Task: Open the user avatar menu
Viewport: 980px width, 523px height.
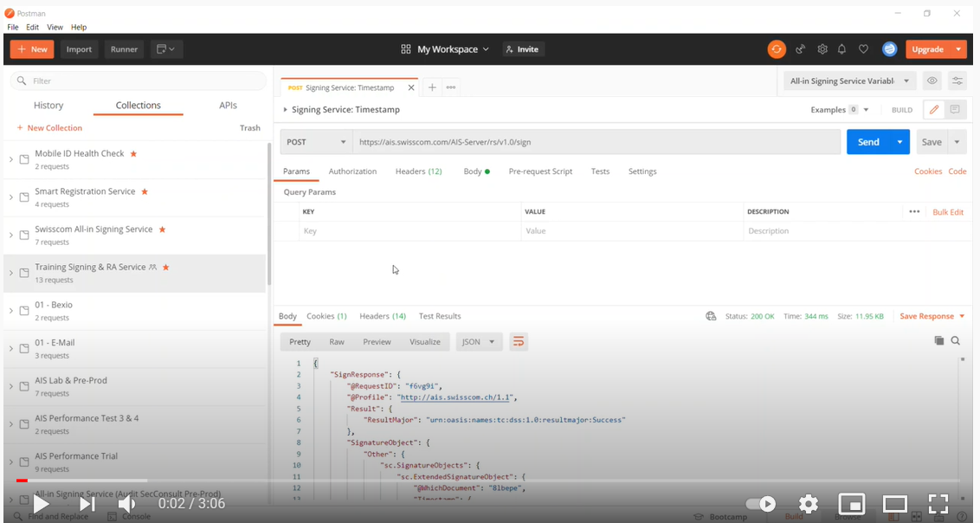Action: tap(889, 49)
